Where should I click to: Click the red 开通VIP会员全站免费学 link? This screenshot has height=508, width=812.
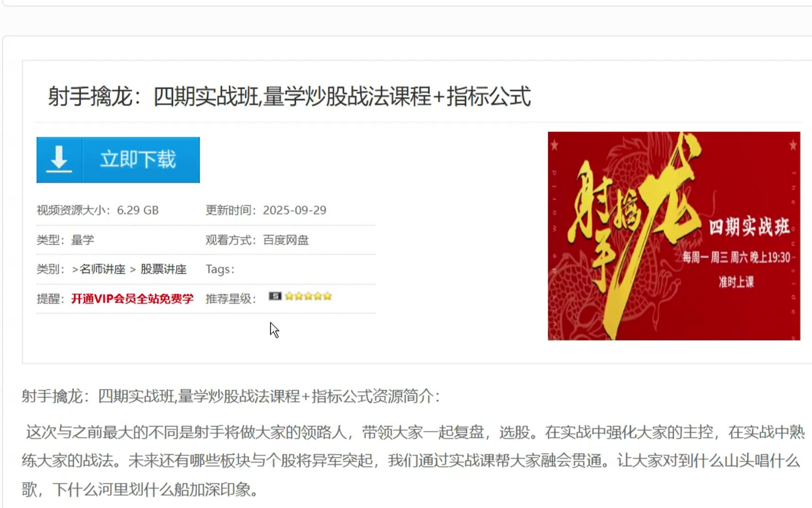tap(132, 299)
